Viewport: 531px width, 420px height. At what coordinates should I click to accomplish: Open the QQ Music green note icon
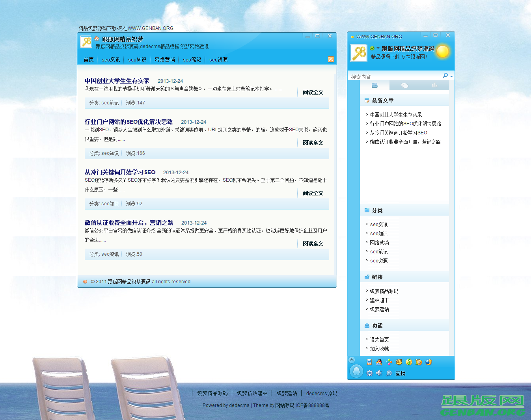pos(409,362)
